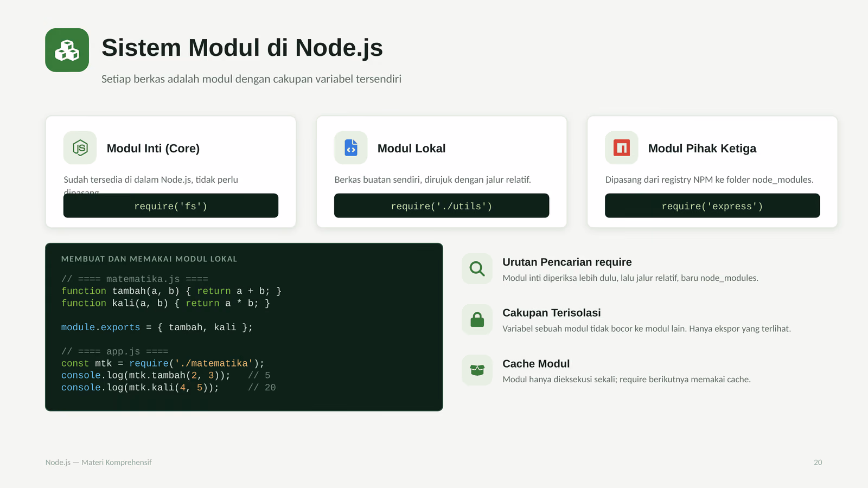The width and height of the screenshot is (868, 488).
Task: Click the "Cache Modul" heading
Action: point(536,364)
